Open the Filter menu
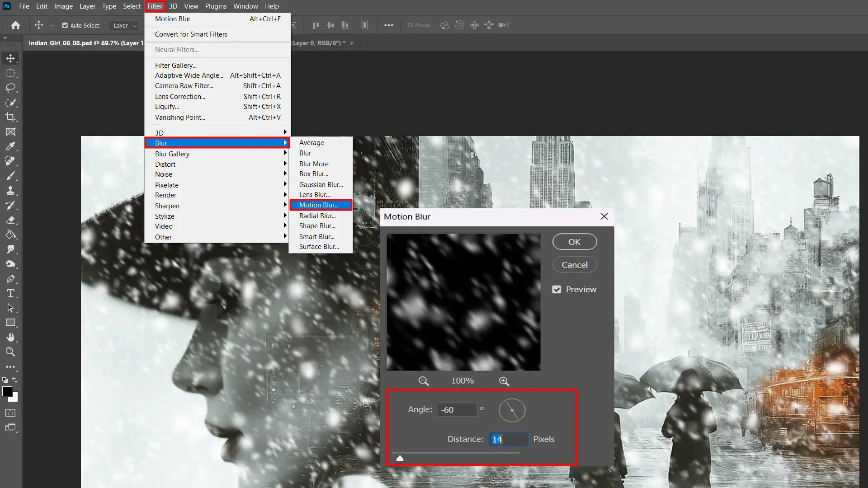 [155, 6]
